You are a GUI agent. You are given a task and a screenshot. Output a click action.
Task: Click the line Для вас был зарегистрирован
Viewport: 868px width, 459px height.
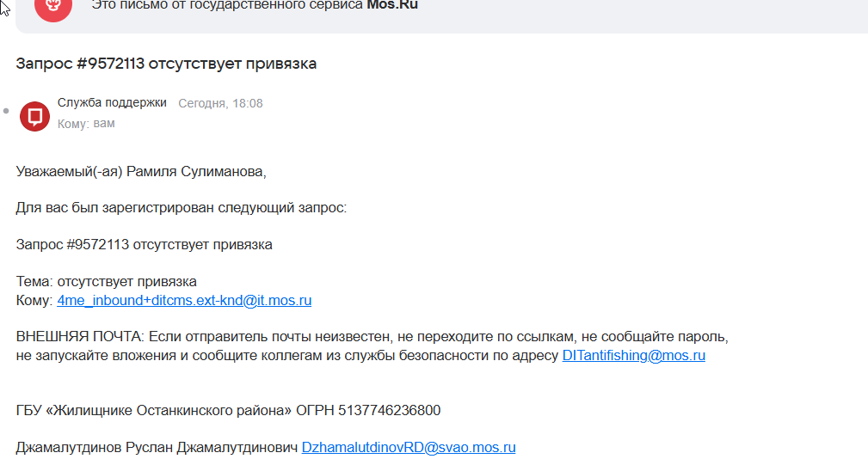point(181,208)
